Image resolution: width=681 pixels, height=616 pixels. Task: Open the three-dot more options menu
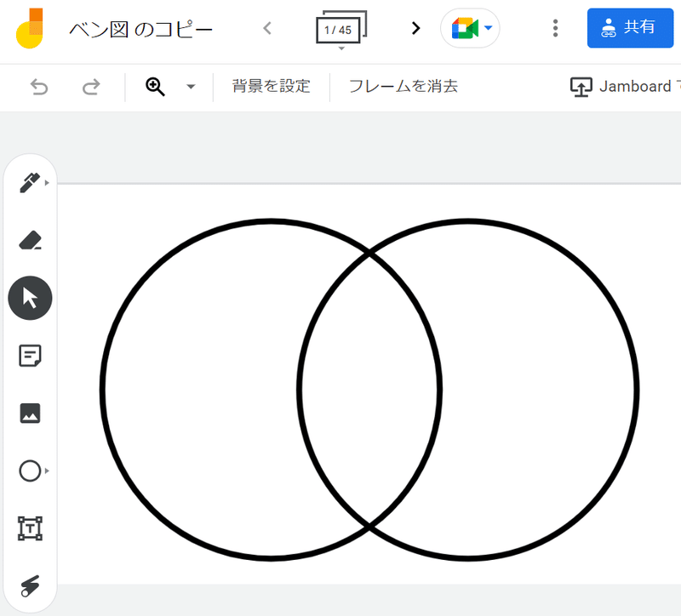[x=555, y=28]
